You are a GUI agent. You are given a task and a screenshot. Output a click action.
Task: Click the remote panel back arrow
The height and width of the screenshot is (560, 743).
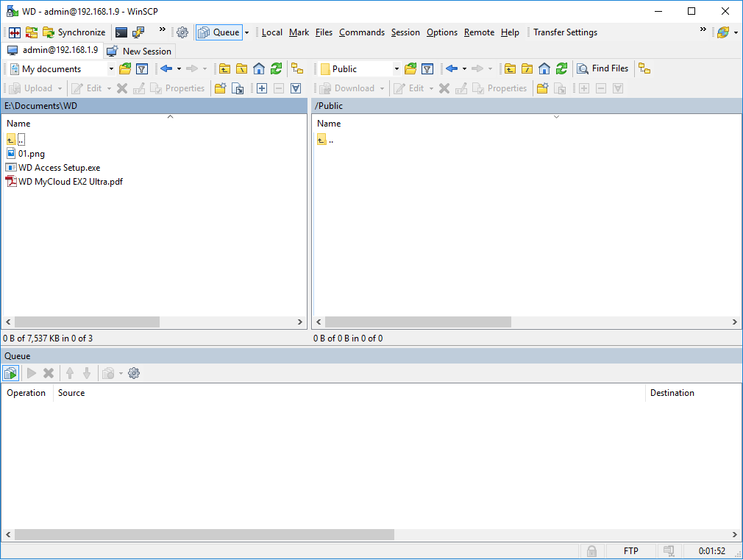coord(452,68)
